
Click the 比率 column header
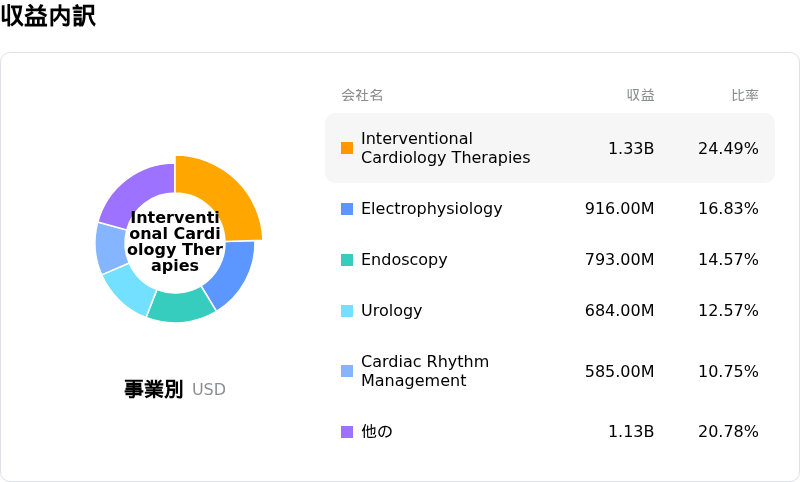pos(745,95)
